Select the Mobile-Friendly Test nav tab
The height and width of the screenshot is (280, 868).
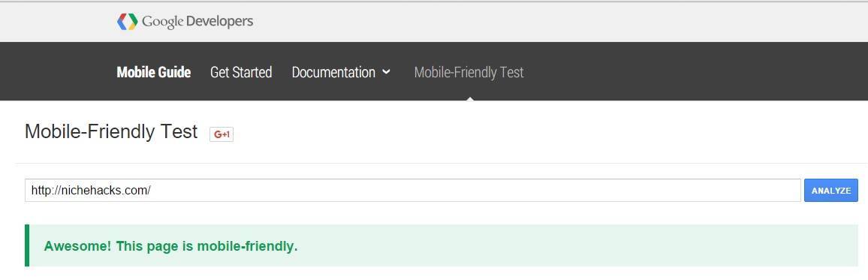(x=469, y=73)
